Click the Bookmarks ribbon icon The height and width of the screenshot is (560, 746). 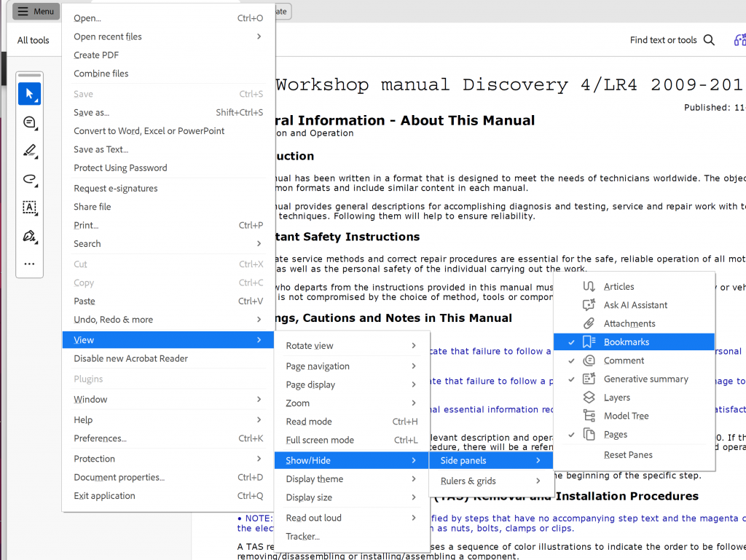pos(589,342)
